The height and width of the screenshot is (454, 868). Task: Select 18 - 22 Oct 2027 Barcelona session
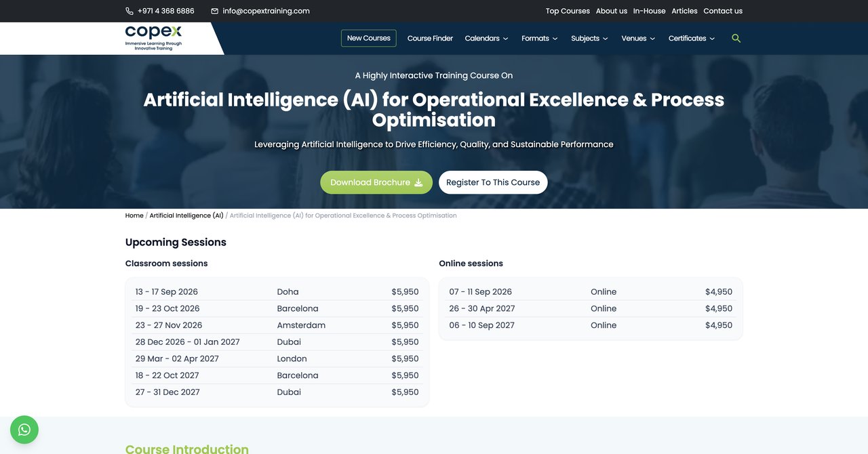[277, 375]
